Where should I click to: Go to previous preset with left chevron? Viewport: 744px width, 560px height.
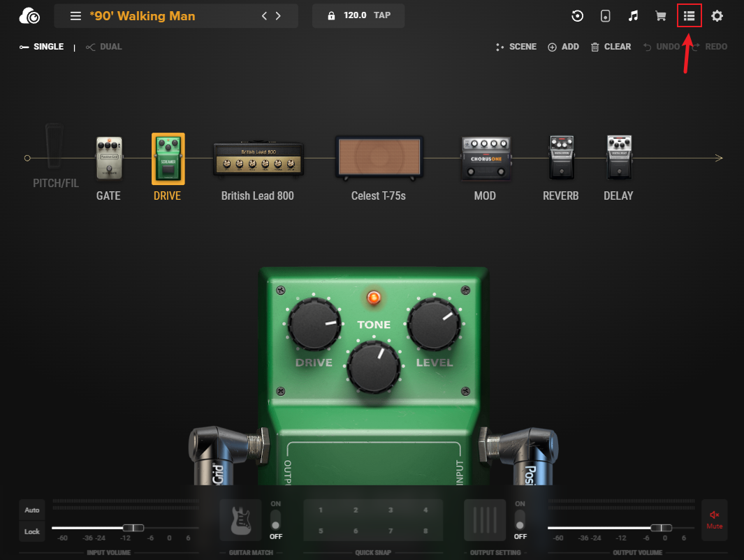pos(264,15)
